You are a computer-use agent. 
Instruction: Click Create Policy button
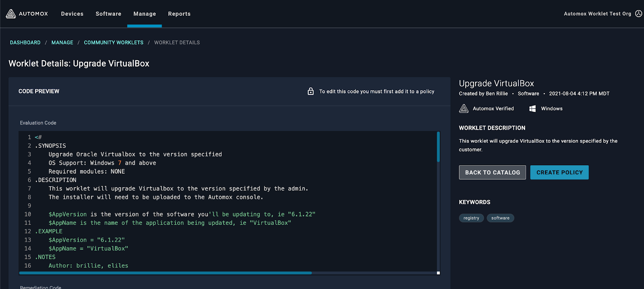[x=559, y=173]
